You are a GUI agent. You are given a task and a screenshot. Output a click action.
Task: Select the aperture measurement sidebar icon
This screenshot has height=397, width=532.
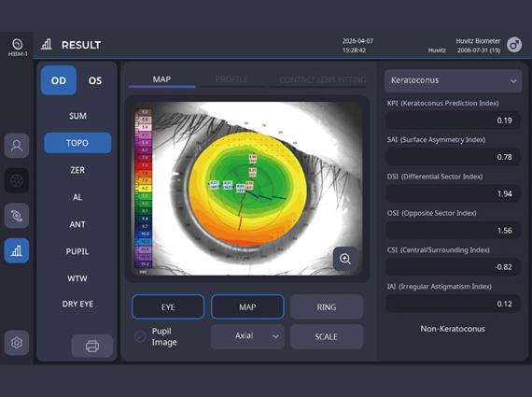(17, 180)
